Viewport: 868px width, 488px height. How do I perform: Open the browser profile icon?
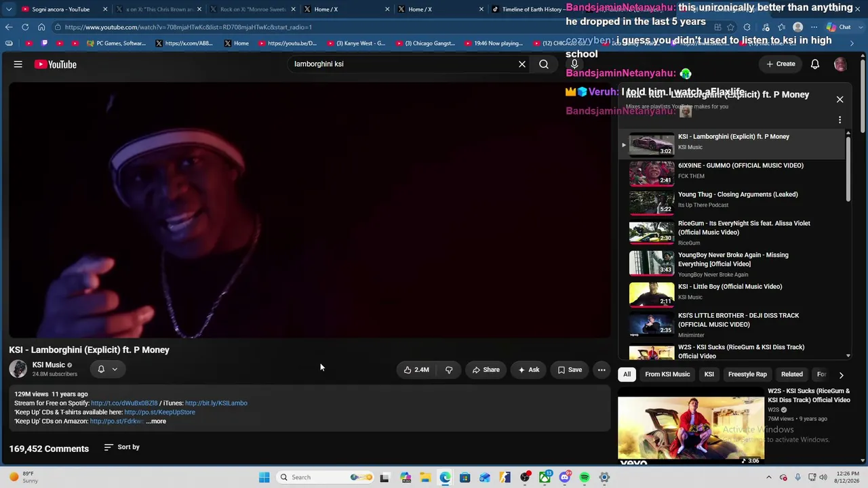point(798,27)
